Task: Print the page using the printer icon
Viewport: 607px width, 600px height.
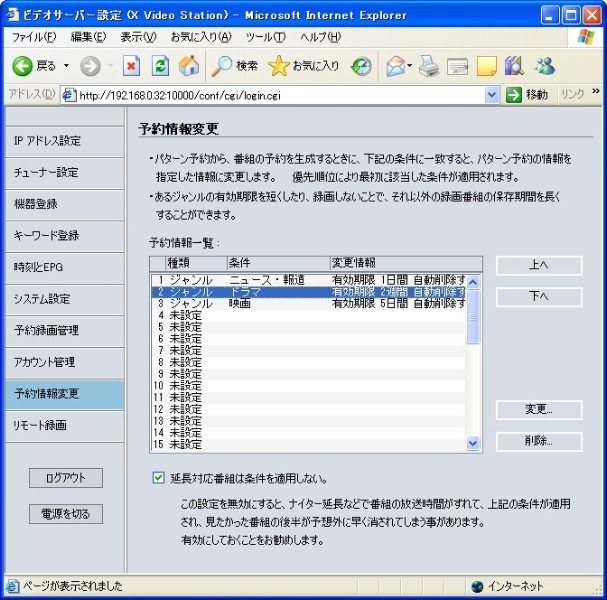Action: tap(429, 66)
